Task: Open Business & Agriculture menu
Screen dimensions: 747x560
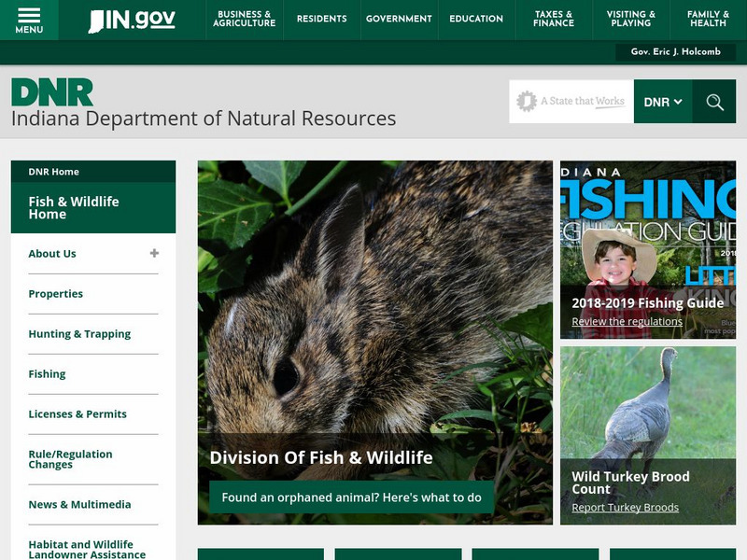Action: [244, 20]
